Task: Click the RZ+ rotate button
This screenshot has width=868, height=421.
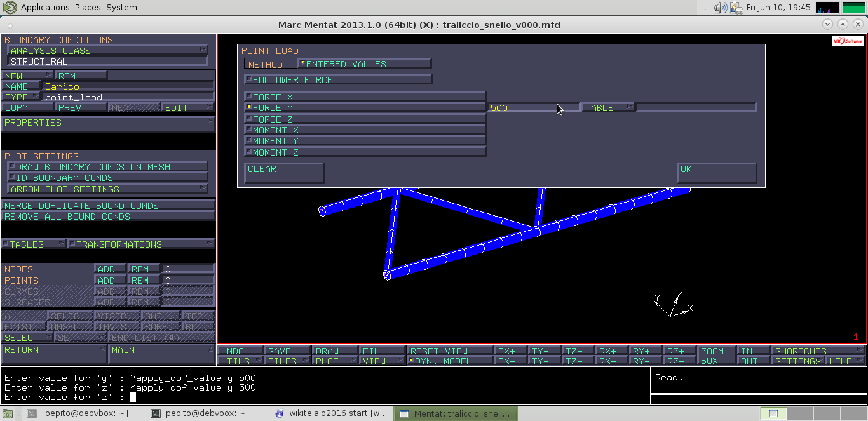Action: pyautogui.click(x=679, y=351)
